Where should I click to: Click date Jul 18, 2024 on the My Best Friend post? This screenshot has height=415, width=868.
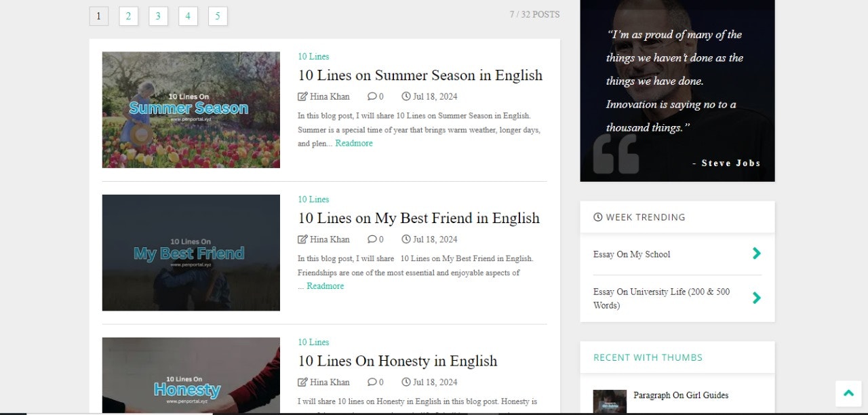435,239
